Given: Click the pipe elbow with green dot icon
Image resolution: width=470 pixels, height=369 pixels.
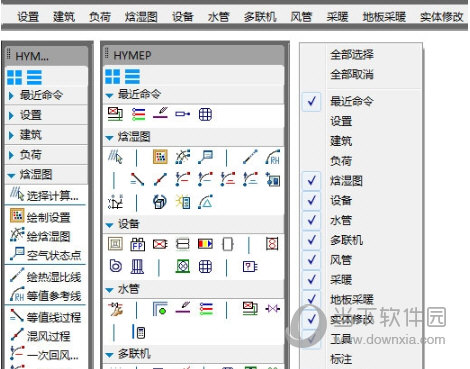Looking at the screenshot, I should [x=160, y=309].
